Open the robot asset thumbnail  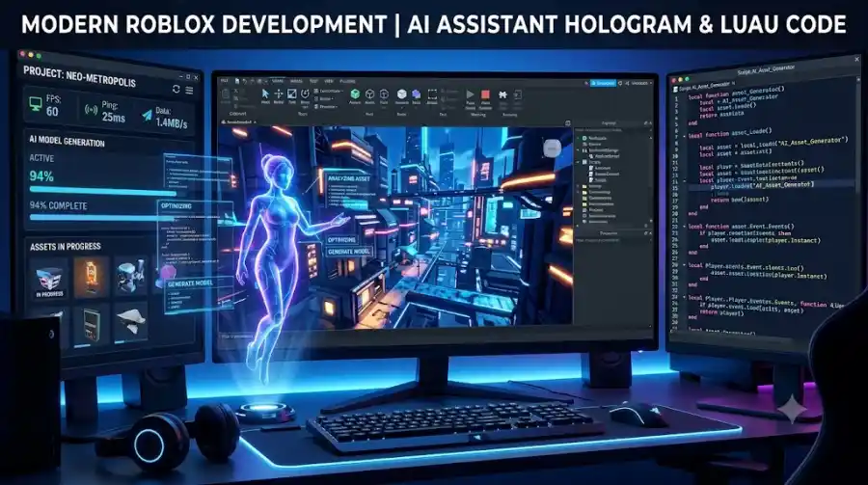click(x=131, y=275)
